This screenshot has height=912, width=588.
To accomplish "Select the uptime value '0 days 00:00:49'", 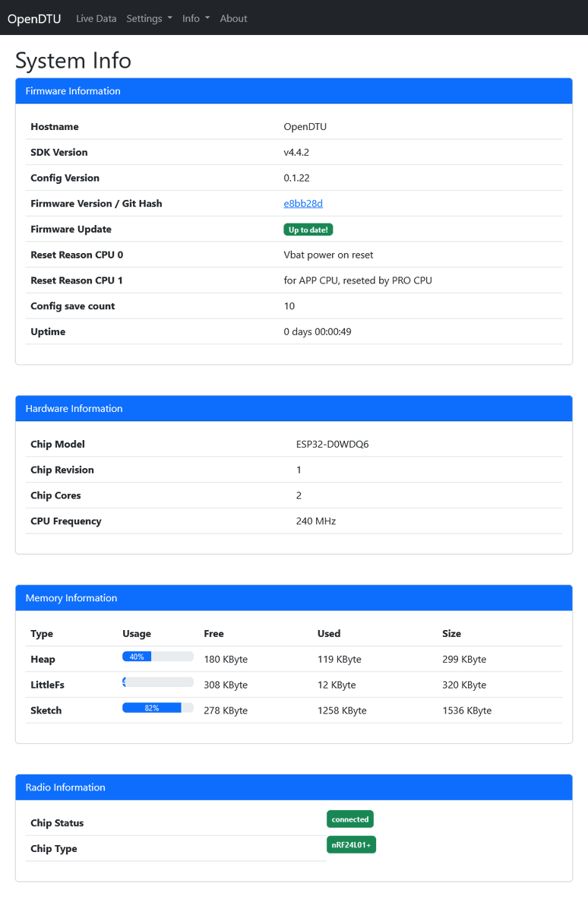I will coord(318,332).
